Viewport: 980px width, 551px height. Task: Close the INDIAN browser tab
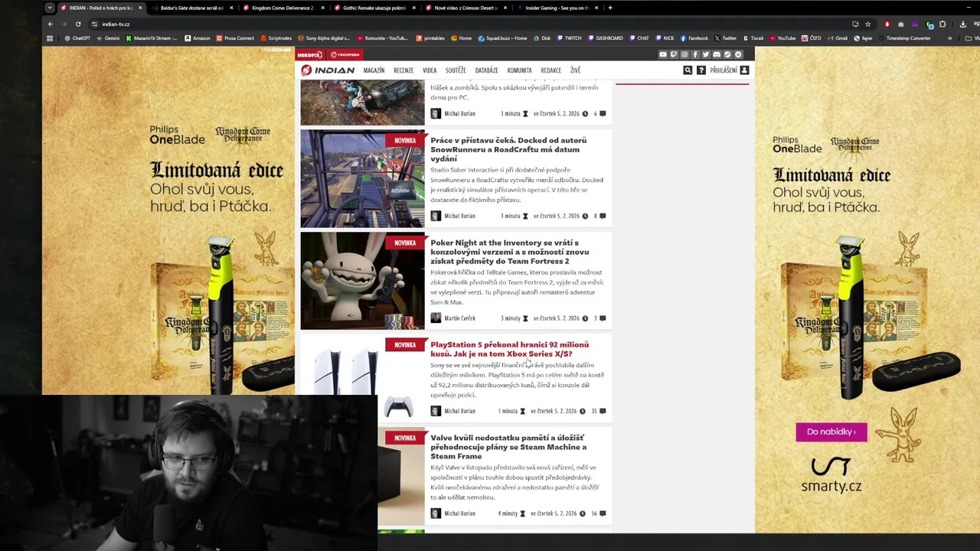coord(140,8)
